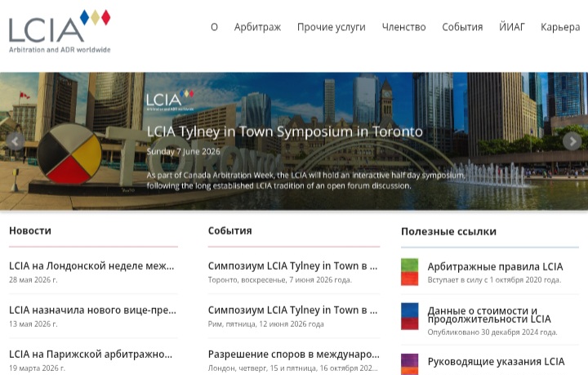Click the date 28 мая 2026 г.
Viewport: 588px width, 375px height.
point(33,279)
